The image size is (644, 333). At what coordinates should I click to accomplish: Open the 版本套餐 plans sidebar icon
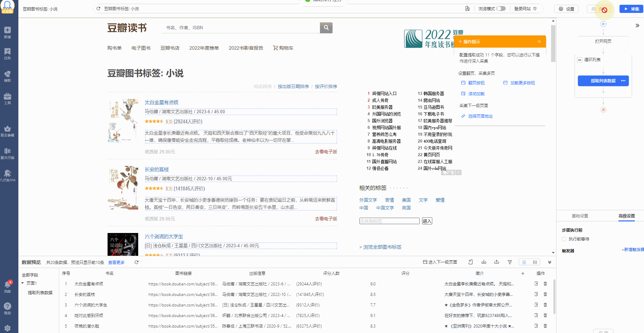coord(7,131)
